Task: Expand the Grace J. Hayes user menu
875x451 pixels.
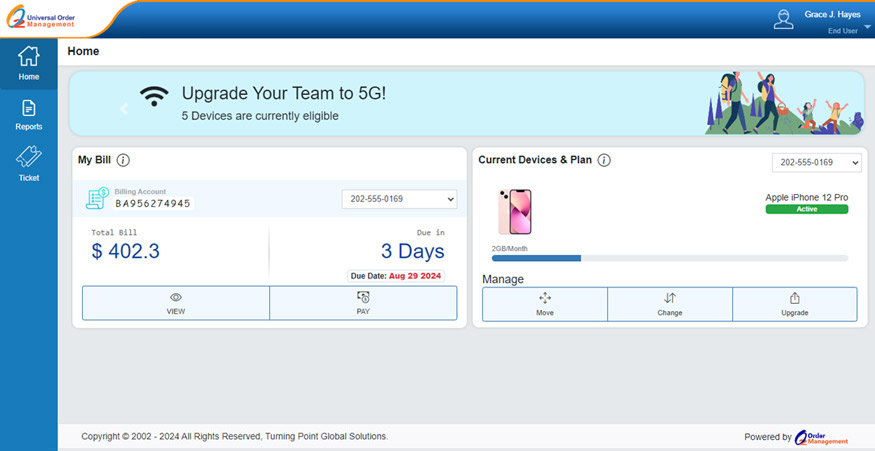Action: pos(866,27)
